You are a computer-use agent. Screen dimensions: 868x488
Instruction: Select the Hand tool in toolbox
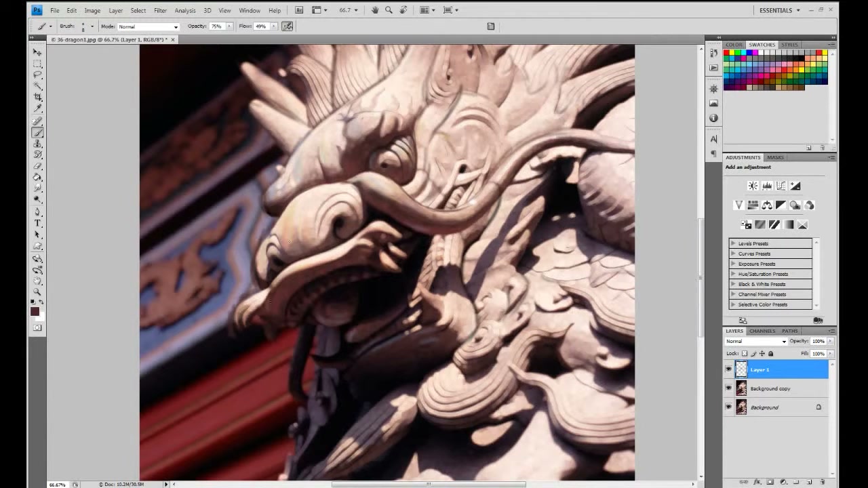37,281
